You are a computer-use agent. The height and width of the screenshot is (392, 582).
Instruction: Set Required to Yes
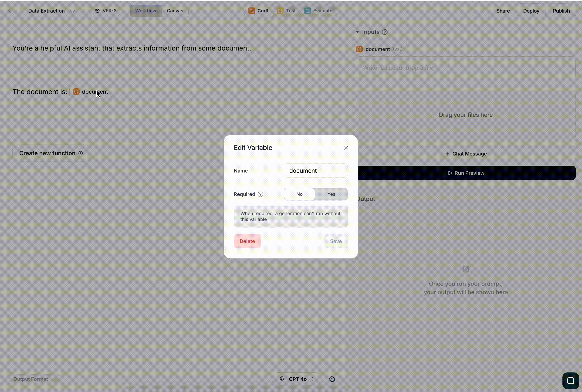point(331,194)
